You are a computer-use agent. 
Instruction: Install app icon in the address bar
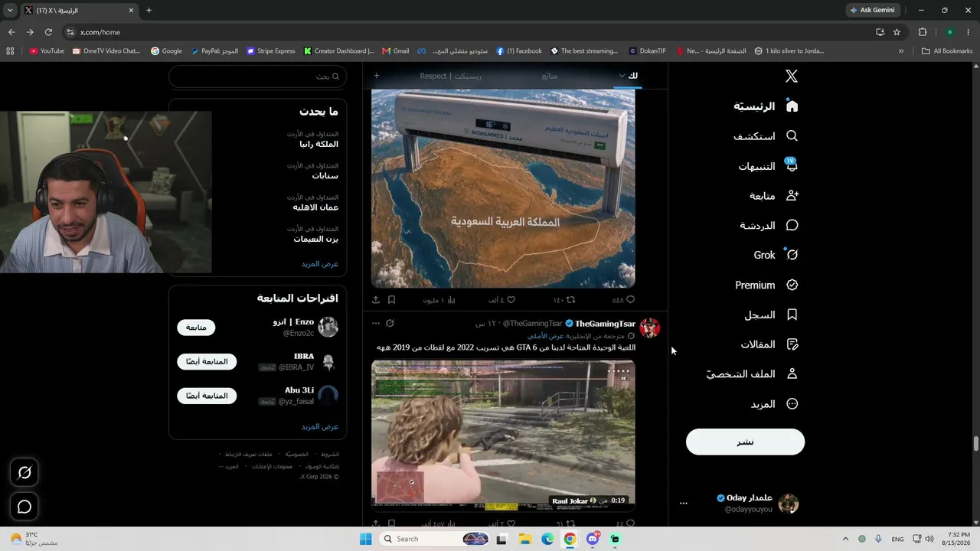tap(880, 32)
